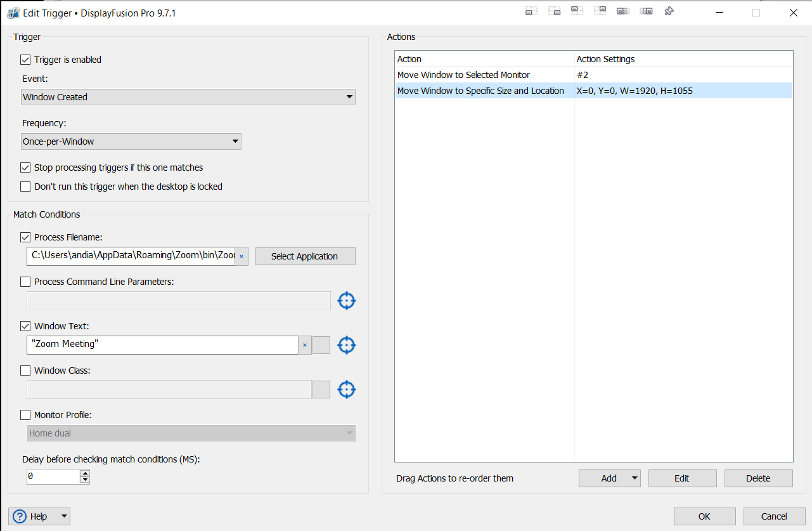Click target crosshair beside Window Class field

click(346, 390)
